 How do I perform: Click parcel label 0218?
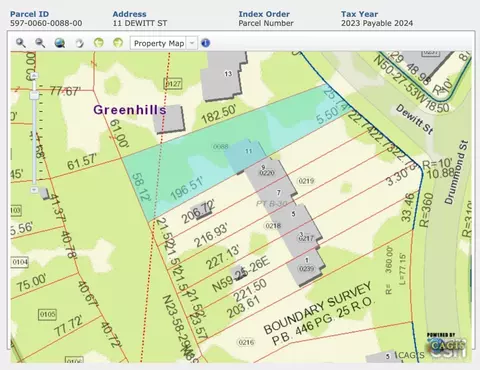pos(273,226)
